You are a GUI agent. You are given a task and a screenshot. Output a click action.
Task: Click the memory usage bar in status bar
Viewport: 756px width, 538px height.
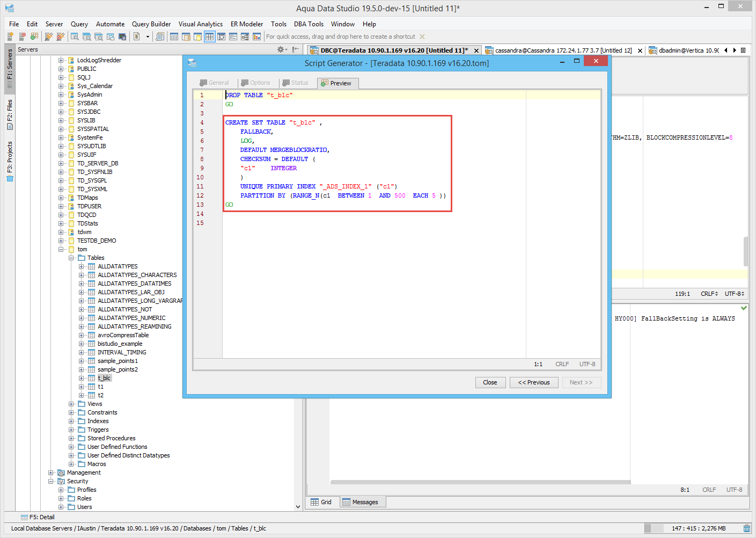[x=693, y=528]
